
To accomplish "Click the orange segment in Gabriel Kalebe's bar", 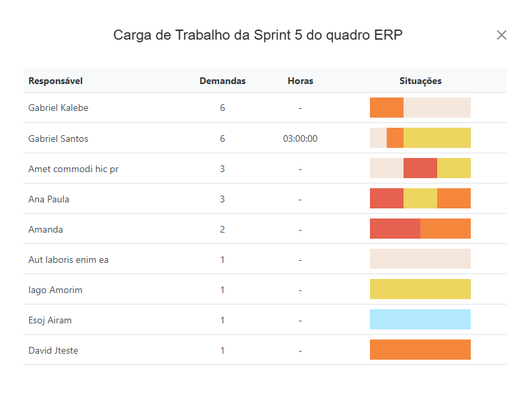I will coord(387,108).
